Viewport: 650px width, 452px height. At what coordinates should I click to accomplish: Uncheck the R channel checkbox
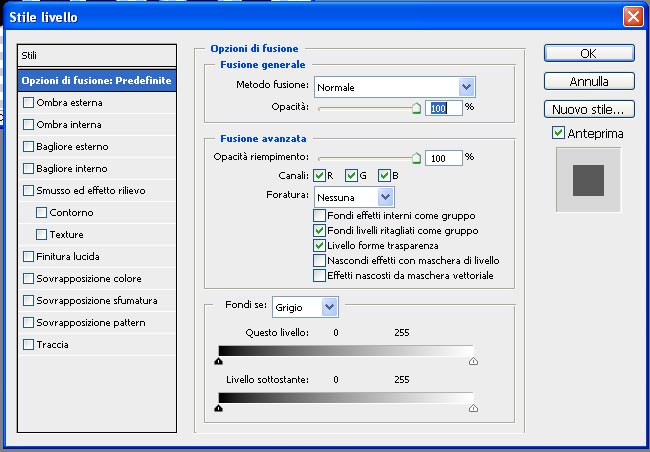tap(319, 175)
